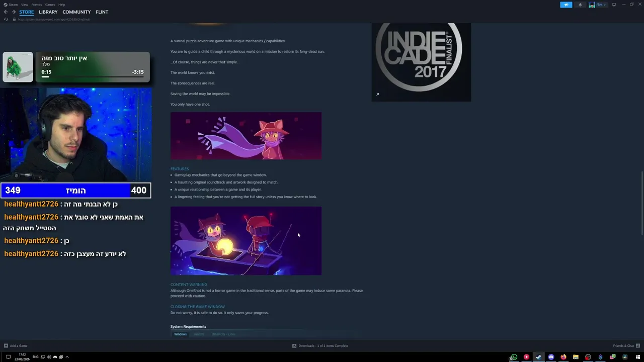Open Downloads - 1 of 1 Items Complete

[324, 346]
